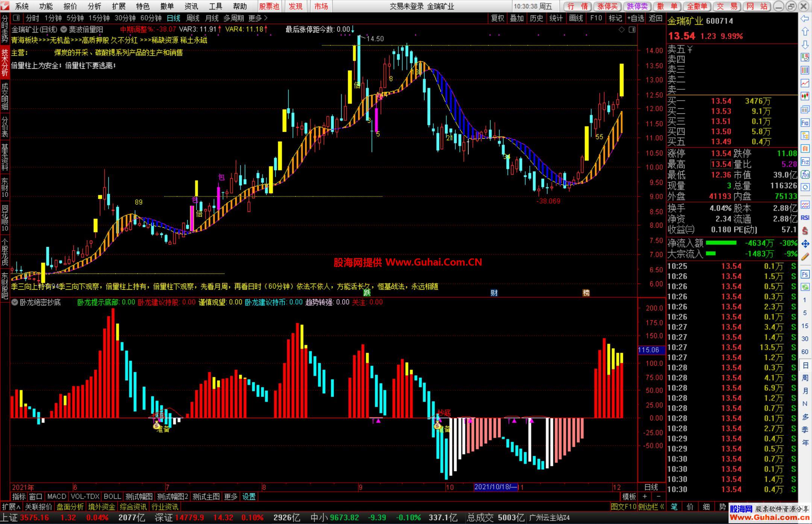Open sub-indicator dropdown next to 卧龙绝密抄底
812x524 pixels.
[x=15, y=302]
